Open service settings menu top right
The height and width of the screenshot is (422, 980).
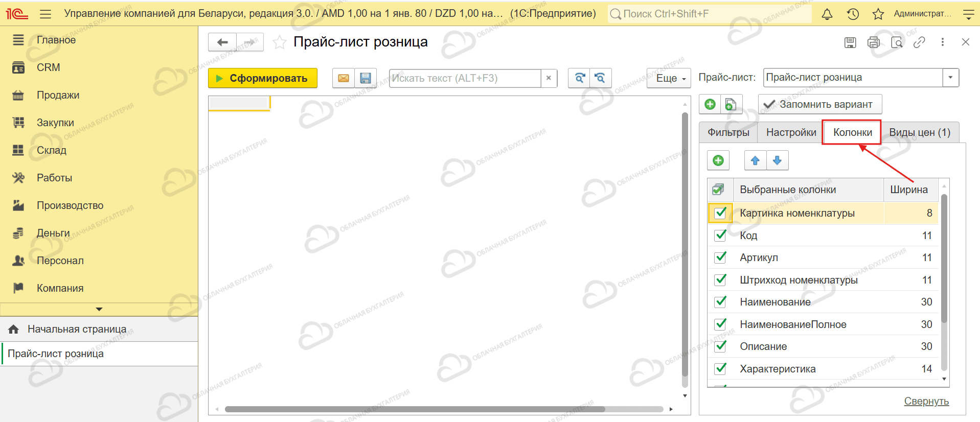click(x=968, y=14)
